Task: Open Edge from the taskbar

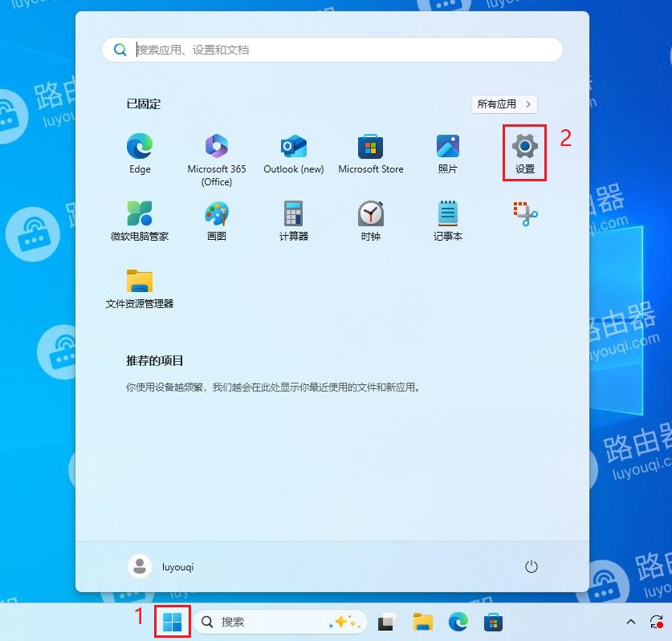Action: click(458, 622)
